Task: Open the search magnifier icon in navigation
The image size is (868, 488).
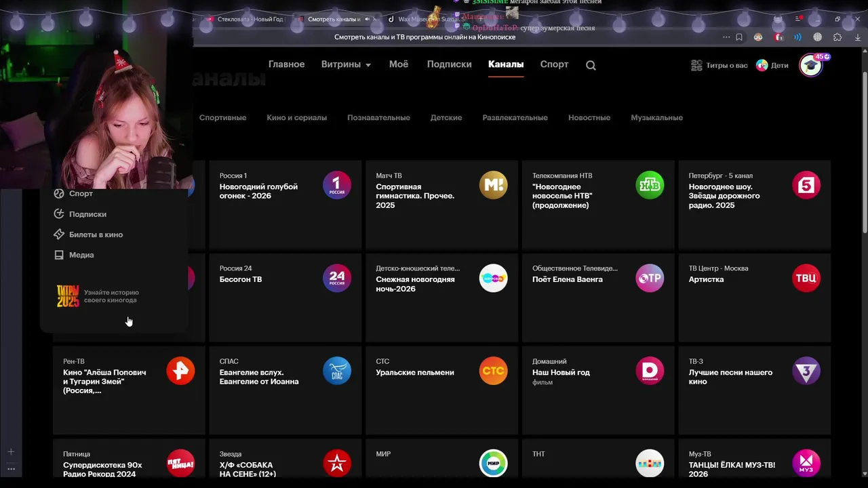Action: click(591, 65)
